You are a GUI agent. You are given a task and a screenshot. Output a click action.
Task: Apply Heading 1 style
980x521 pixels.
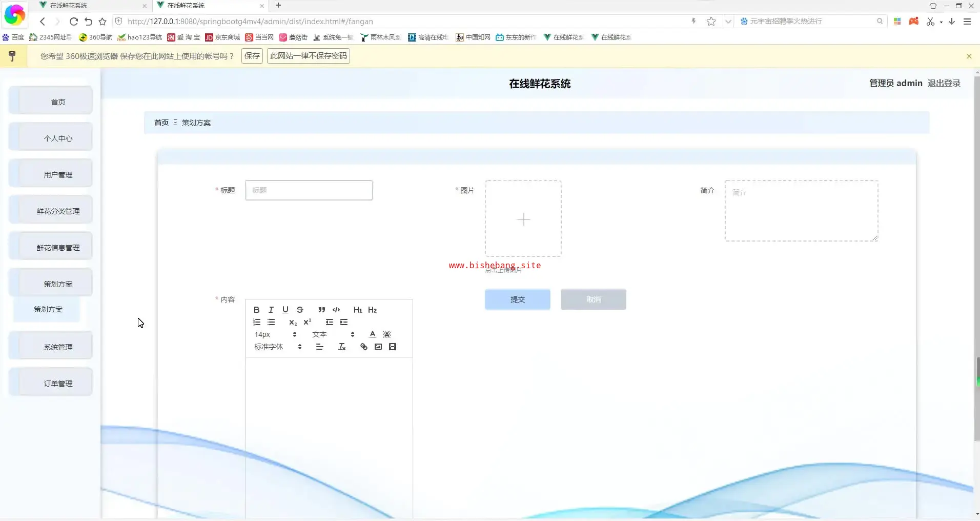pyautogui.click(x=358, y=310)
